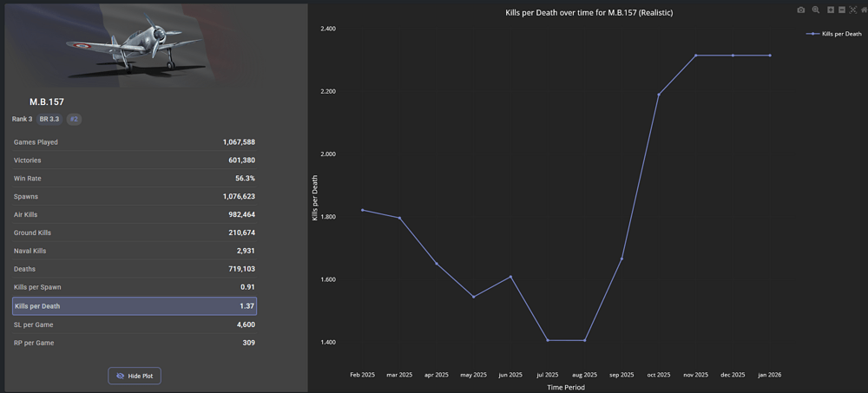Screen dimensions: 868x393
Task: Click the nov 2025 data point
Action: [x=695, y=56]
